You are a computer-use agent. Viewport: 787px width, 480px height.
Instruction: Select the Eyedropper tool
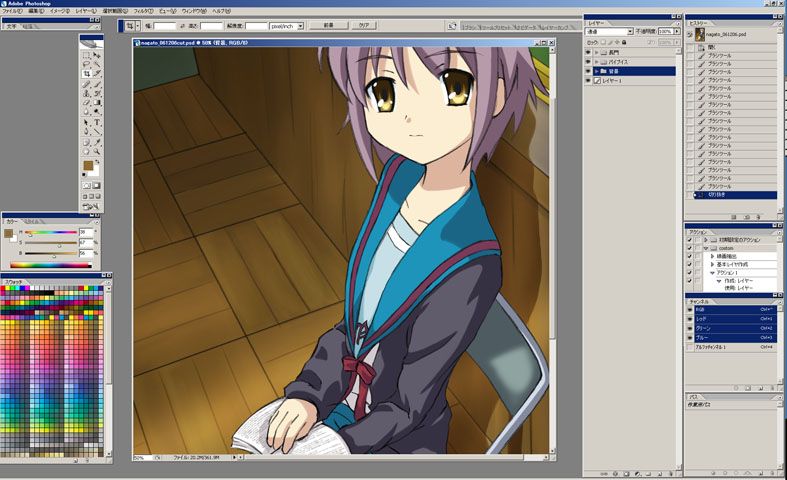(x=97, y=143)
